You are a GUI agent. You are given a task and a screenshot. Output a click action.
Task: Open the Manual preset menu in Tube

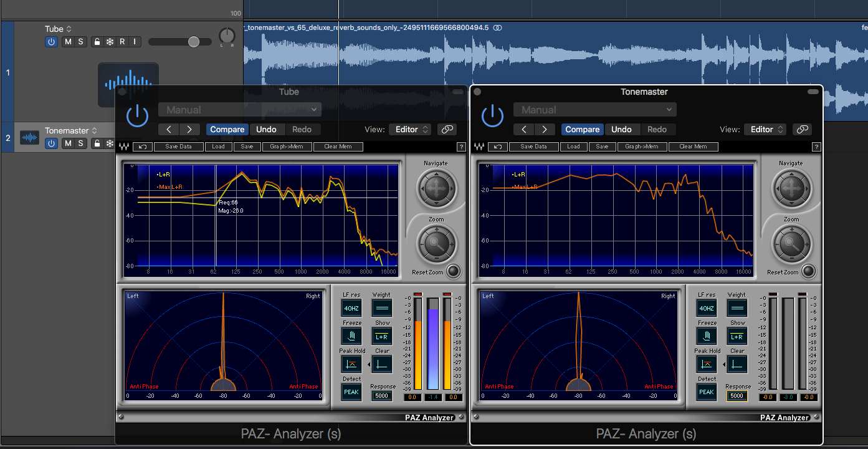point(240,110)
